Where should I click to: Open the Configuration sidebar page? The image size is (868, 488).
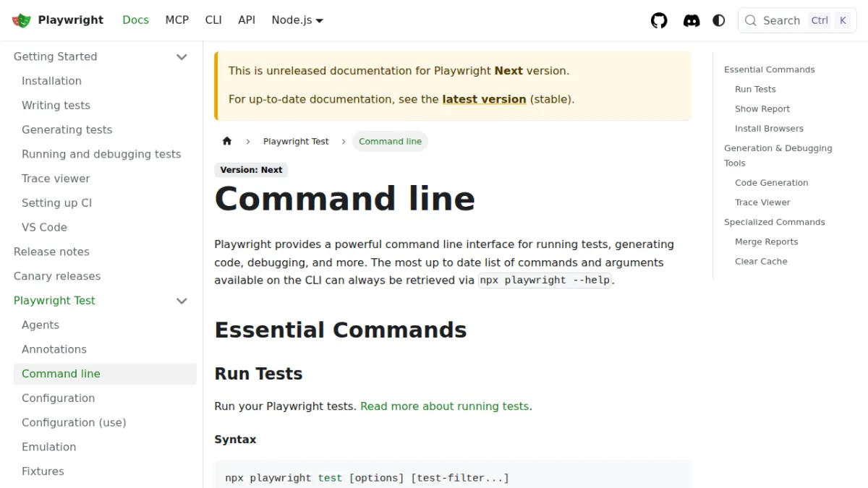[x=58, y=398]
